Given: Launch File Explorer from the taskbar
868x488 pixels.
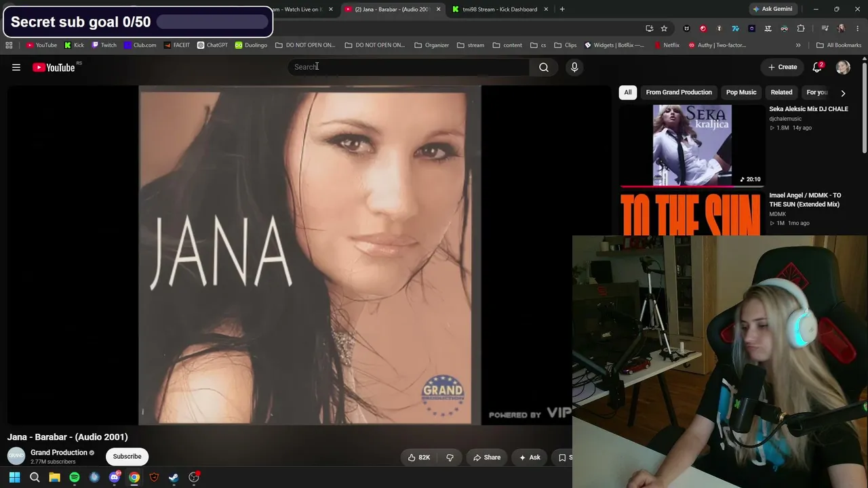Looking at the screenshot, I should click(54, 477).
